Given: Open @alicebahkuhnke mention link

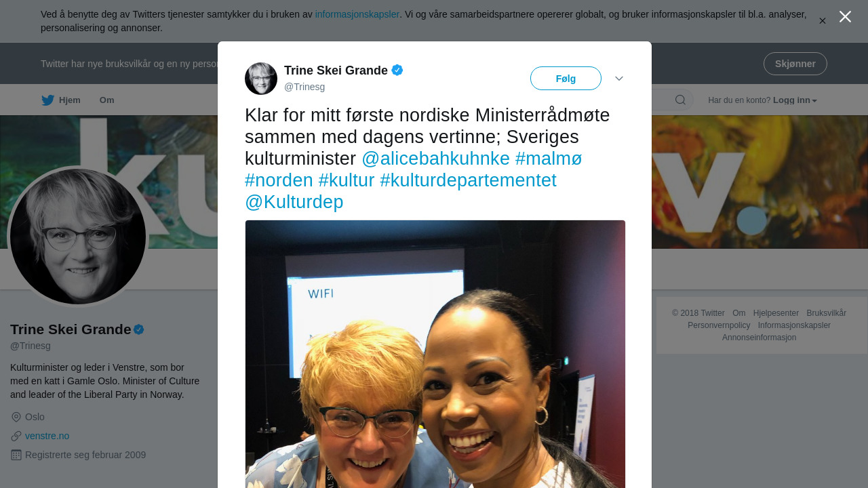Looking at the screenshot, I should [435, 159].
